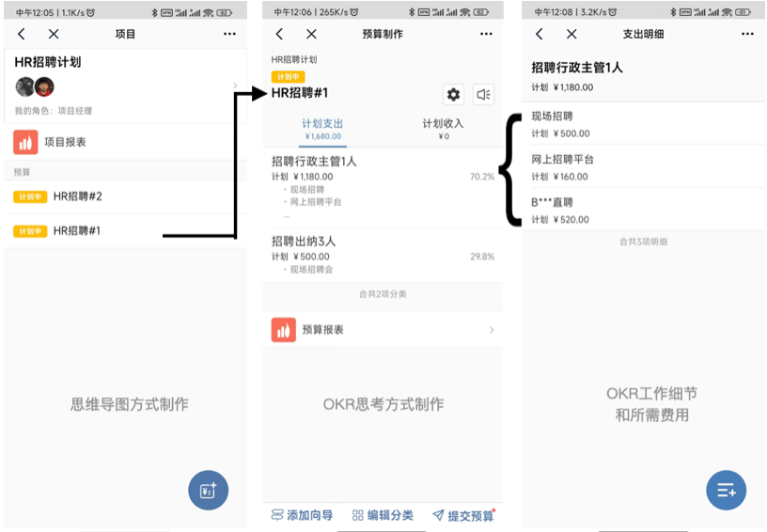The image size is (767, 532).
Task: Open expense detail 网上招聘平台
Action: point(643,167)
